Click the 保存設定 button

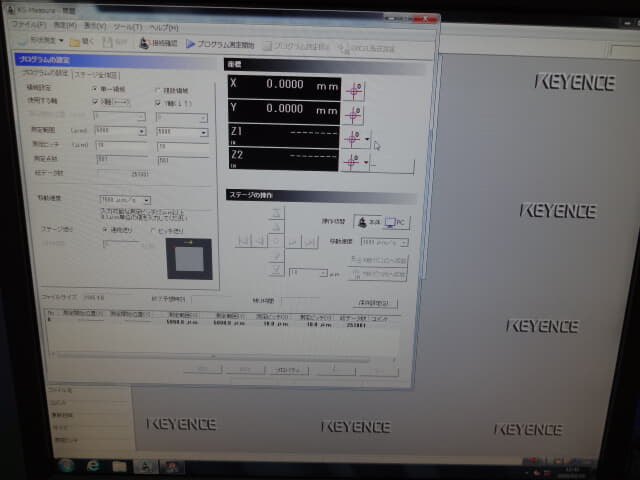coord(375,302)
